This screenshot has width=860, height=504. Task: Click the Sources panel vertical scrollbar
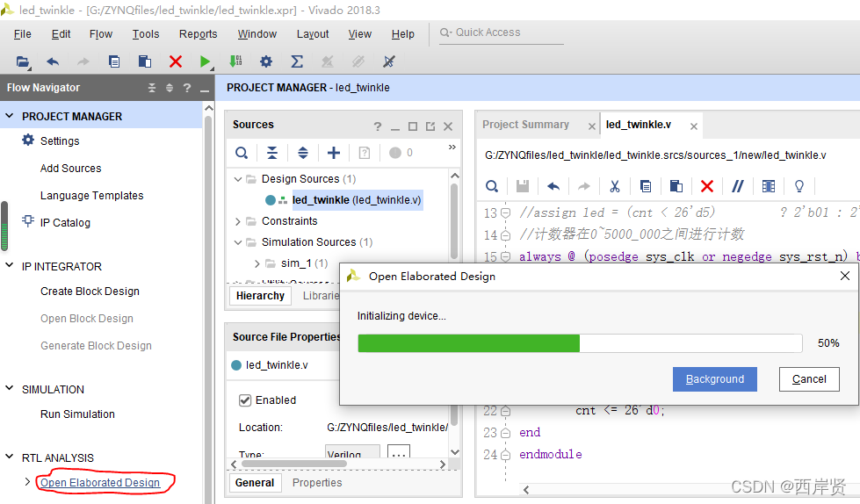pos(454,220)
